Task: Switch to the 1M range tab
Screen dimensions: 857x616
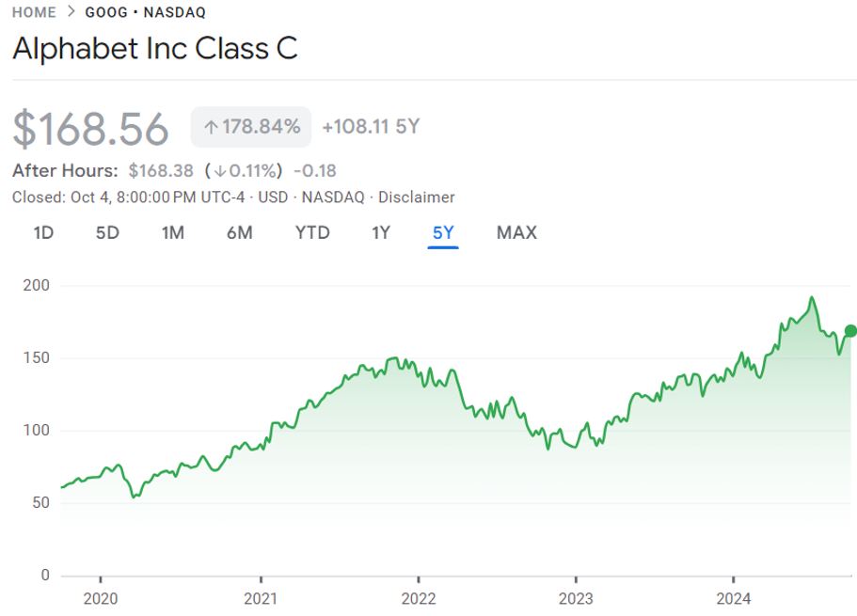Action: coord(172,232)
